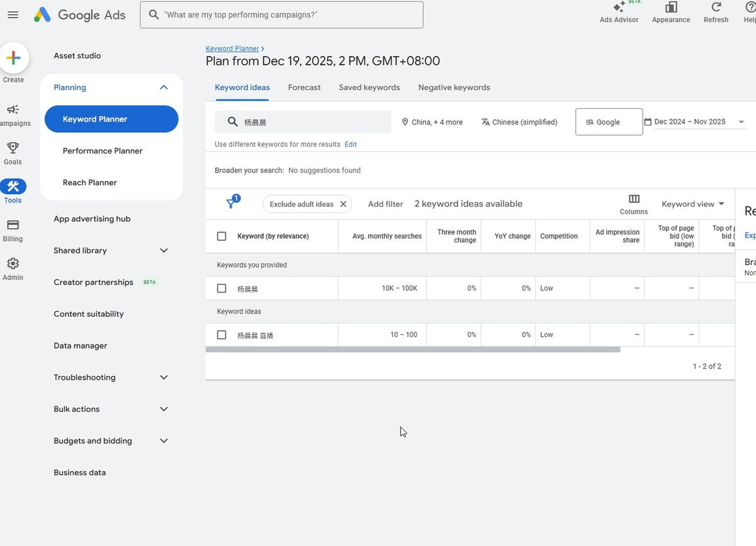Image resolution: width=756 pixels, height=546 pixels.
Task: Click the location pin China, + 4 more
Action: coord(432,122)
